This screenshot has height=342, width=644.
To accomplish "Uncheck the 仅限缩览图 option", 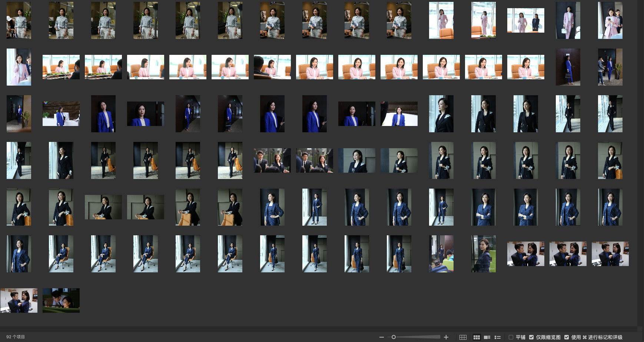I will click(531, 337).
